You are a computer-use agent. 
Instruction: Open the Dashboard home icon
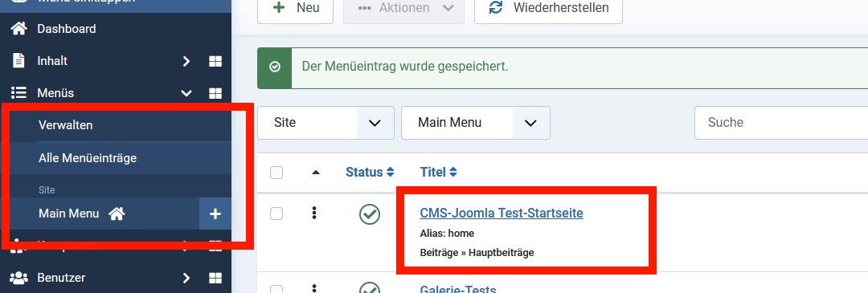(x=18, y=29)
